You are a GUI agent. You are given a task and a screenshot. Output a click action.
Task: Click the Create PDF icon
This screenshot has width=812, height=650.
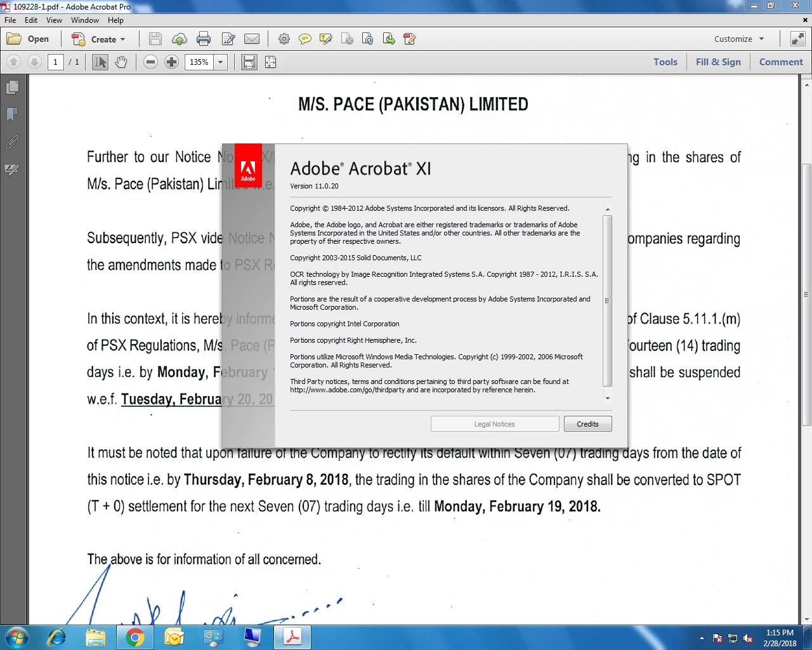tap(79, 39)
